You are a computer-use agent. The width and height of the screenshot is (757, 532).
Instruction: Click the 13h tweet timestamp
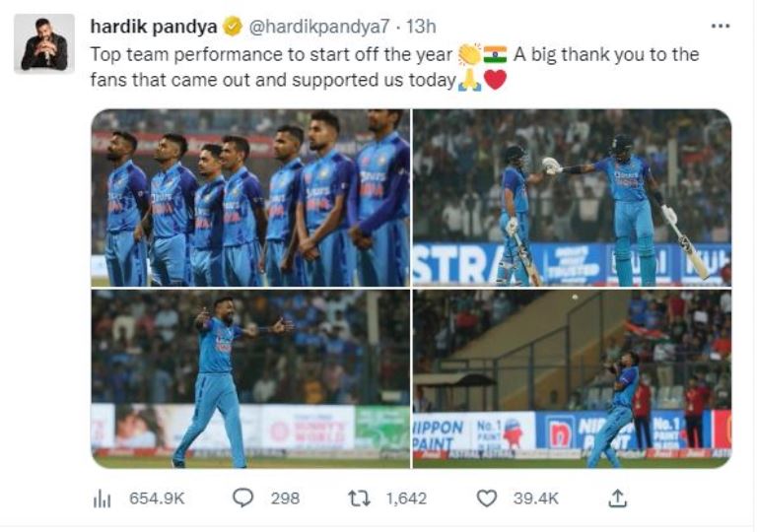[421, 26]
